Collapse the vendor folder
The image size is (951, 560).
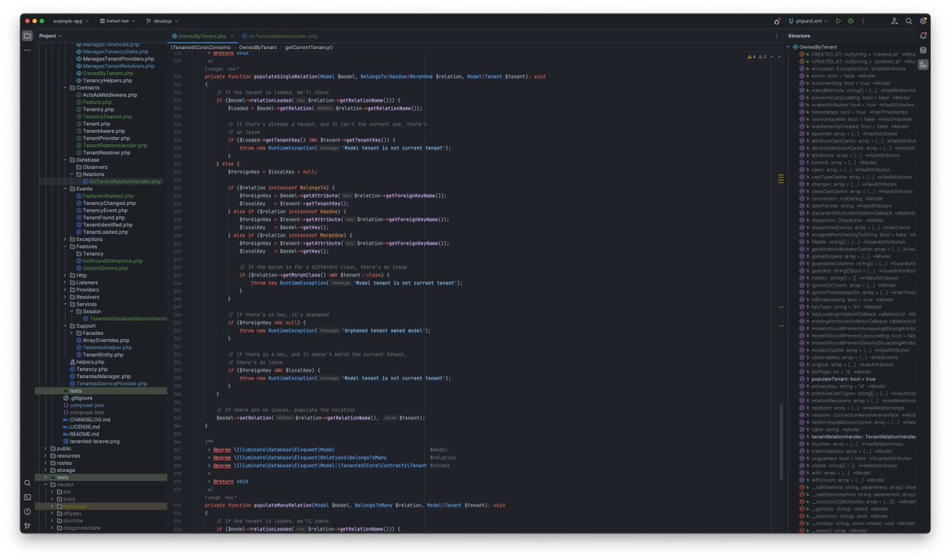coord(45,485)
